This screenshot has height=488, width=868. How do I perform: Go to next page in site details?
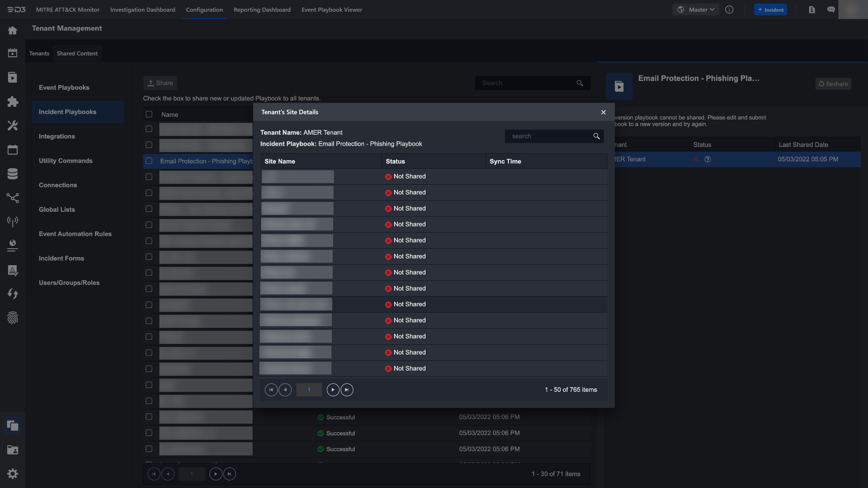click(x=333, y=390)
